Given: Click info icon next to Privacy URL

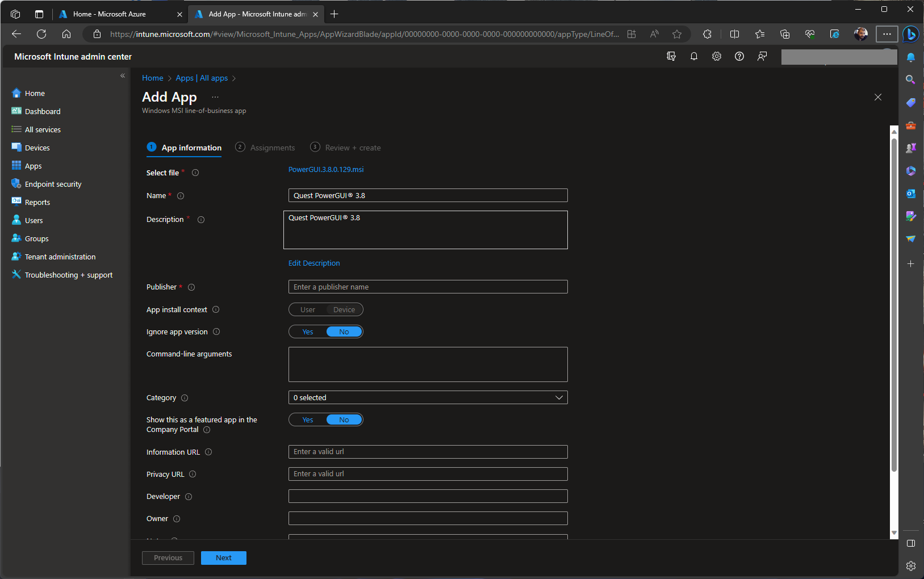Looking at the screenshot, I should point(193,474).
